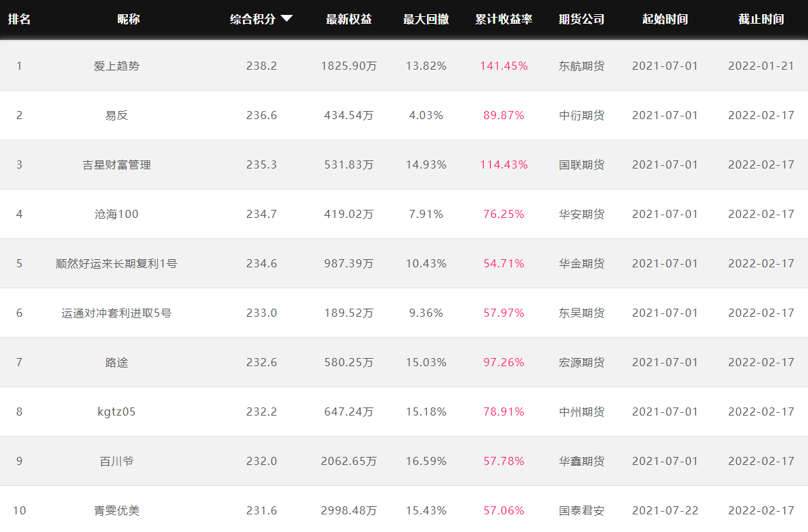Select the drawdown value 7.91%

pos(426,214)
